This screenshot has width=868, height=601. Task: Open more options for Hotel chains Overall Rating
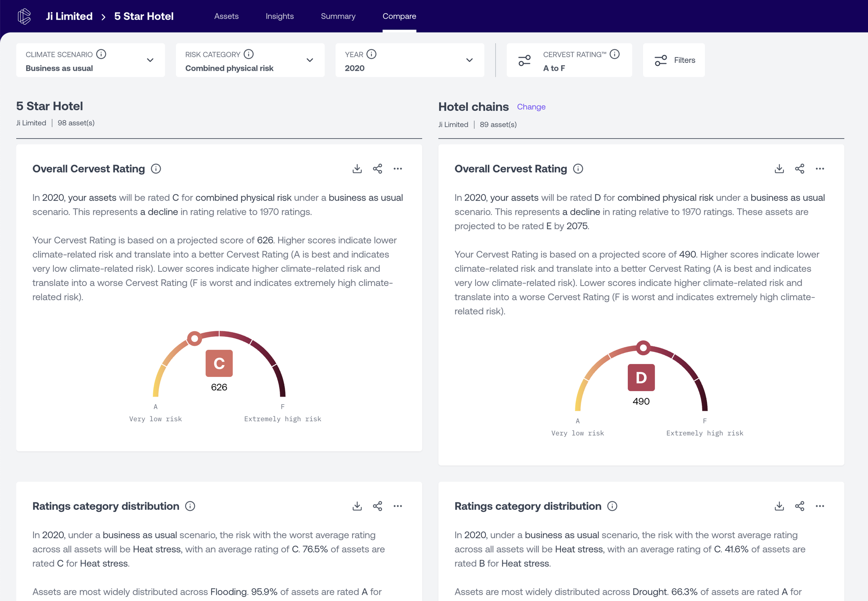pyautogui.click(x=820, y=169)
